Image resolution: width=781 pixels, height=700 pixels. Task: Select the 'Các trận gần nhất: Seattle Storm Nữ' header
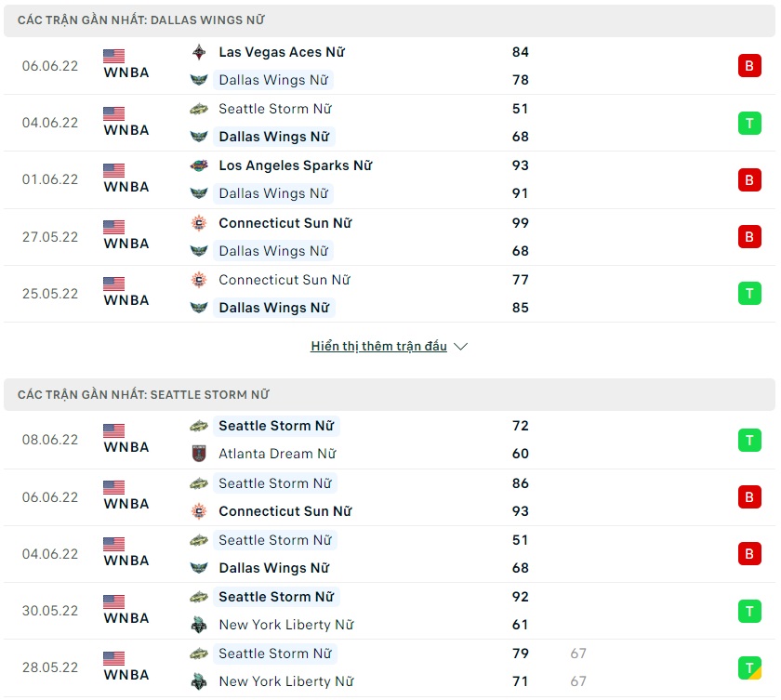143,394
